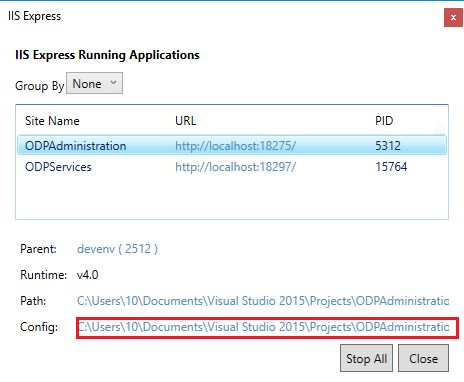Click the Close button
Viewport: 464px width, 382px height.
click(x=423, y=358)
